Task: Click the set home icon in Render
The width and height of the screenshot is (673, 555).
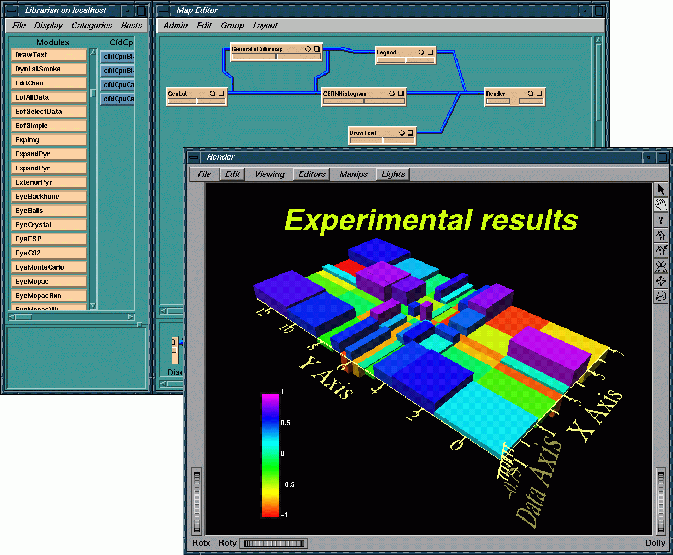Action: click(x=660, y=250)
